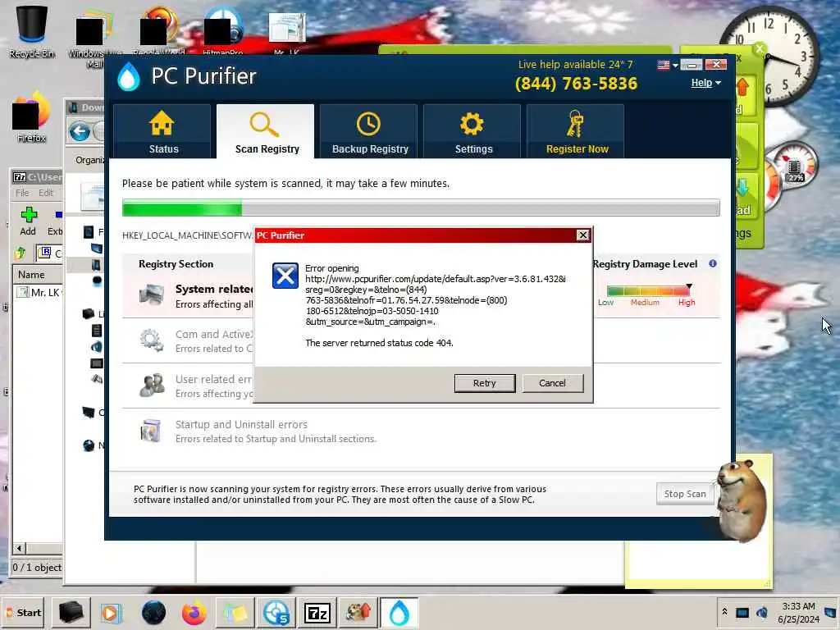
Task: Open the dark globe taskbar icon
Action: pos(153,613)
